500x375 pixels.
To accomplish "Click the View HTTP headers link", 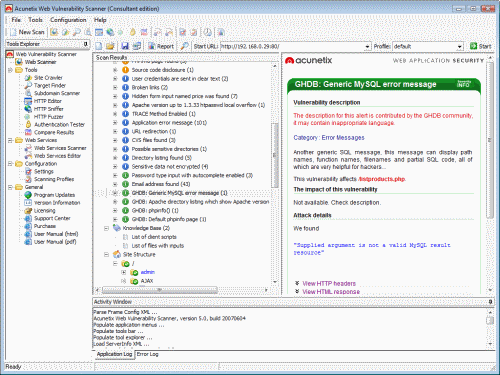I will pos(329,284).
